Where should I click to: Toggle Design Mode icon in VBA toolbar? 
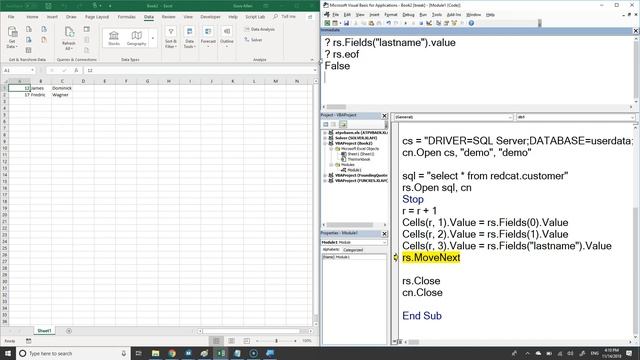point(429,23)
